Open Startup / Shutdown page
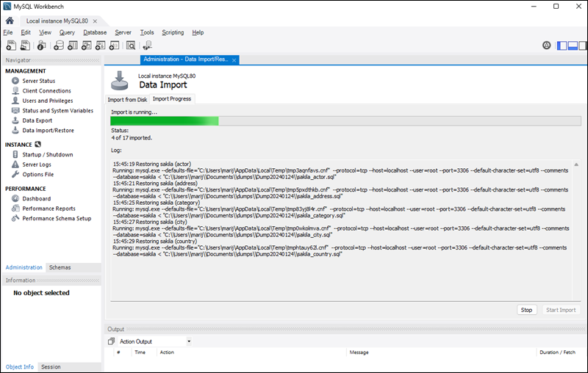The height and width of the screenshot is (373, 588). 48,155
